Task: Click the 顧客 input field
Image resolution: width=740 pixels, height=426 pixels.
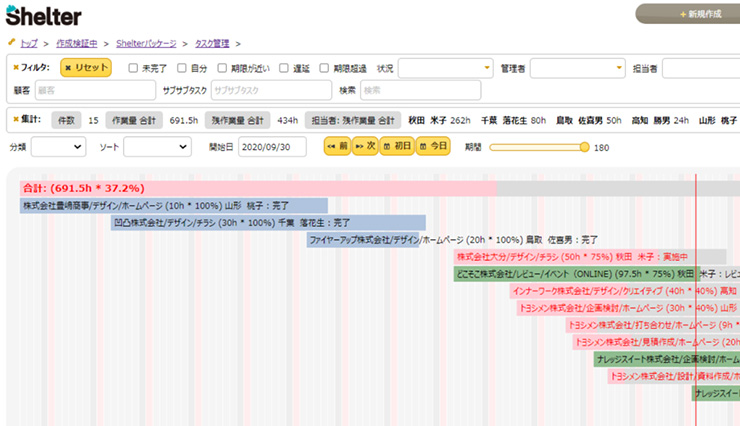Action: click(95, 90)
